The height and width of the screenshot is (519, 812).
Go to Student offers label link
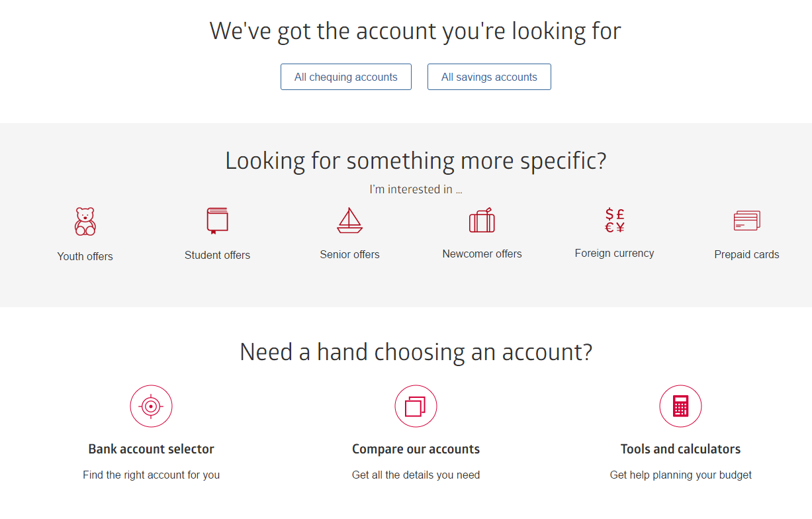click(x=217, y=255)
